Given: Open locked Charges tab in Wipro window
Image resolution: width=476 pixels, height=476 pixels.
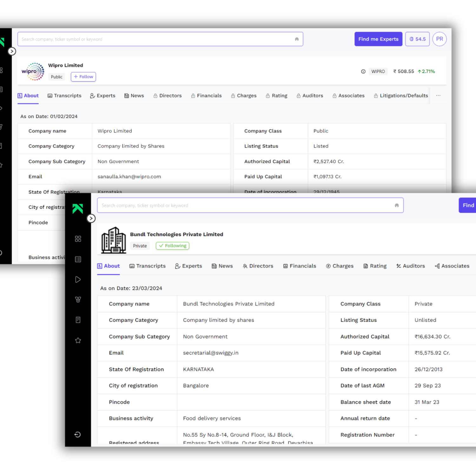Looking at the screenshot, I should (244, 96).
